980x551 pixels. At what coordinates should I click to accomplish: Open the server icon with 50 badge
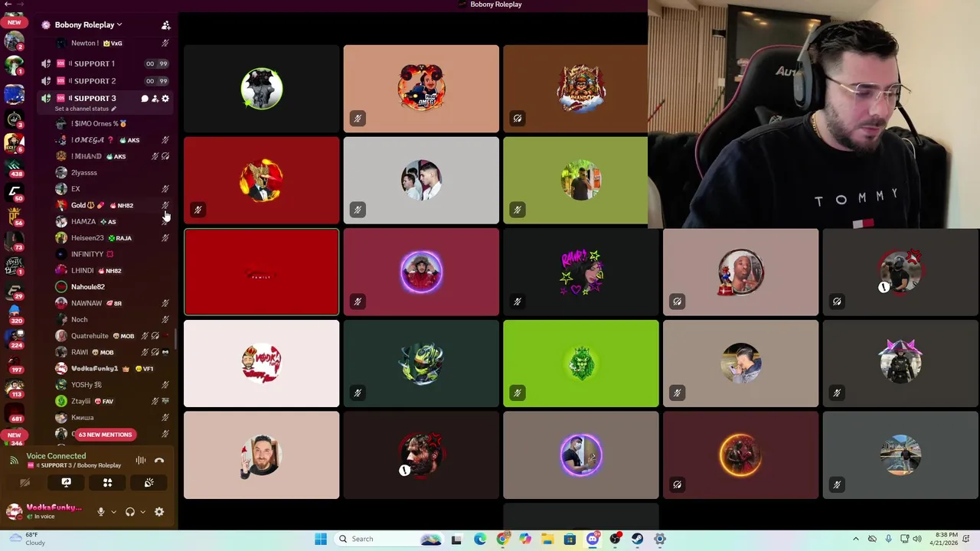click(14, 191)
